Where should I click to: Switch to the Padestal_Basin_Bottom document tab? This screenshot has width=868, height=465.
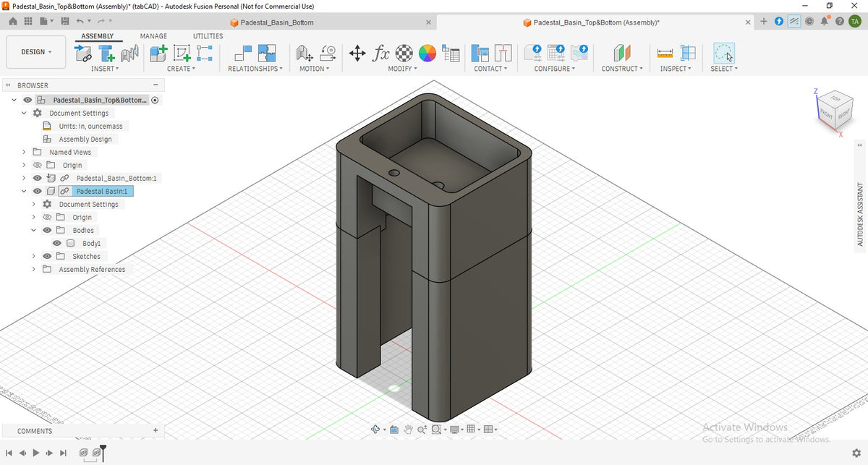[276, 22]
